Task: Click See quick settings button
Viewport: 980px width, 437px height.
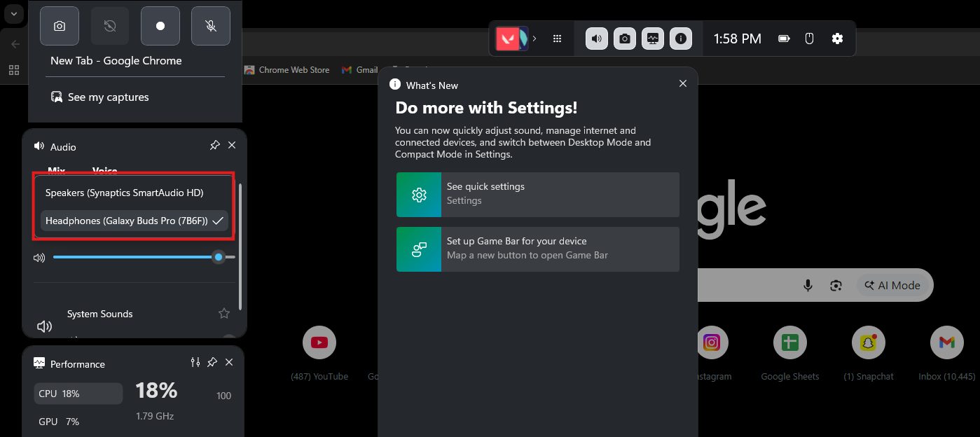Action: (x=537, y=195)
